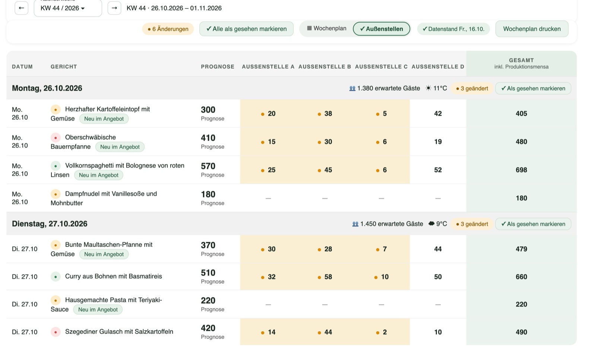Click the diet dot beside Dampfnudel mit Vanillesoße
596x364 pixels.
coord(56,194)
